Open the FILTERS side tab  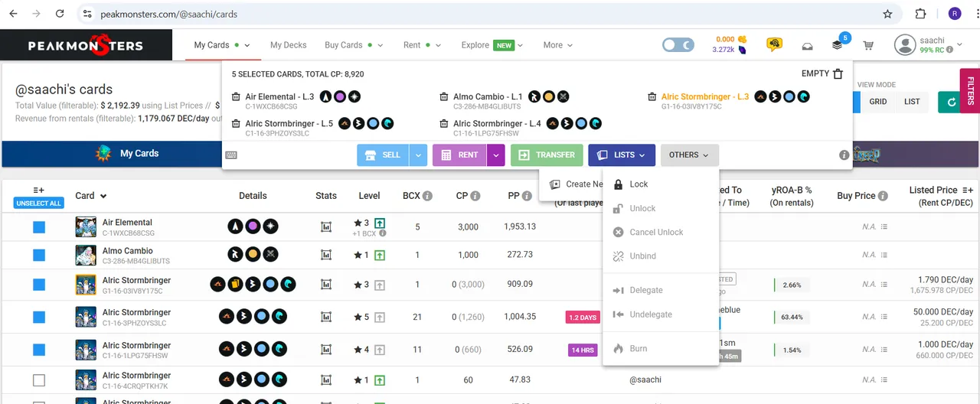pyautogui.click(x=970, y=90)
